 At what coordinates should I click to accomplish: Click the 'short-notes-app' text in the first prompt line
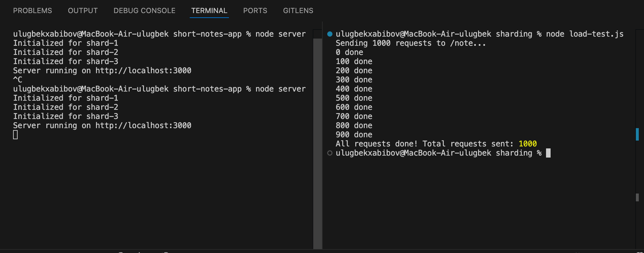[207, 34]
